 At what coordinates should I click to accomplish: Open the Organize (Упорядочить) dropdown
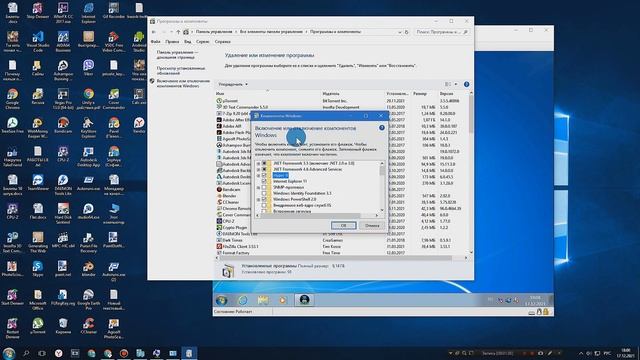point(233,84)
